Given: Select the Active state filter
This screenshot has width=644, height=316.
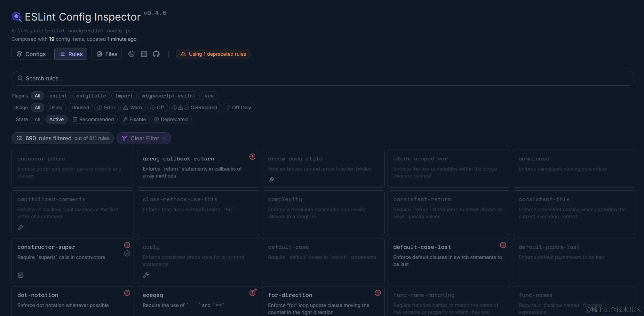Looking at the screenshot, I should tap(56, 119).
